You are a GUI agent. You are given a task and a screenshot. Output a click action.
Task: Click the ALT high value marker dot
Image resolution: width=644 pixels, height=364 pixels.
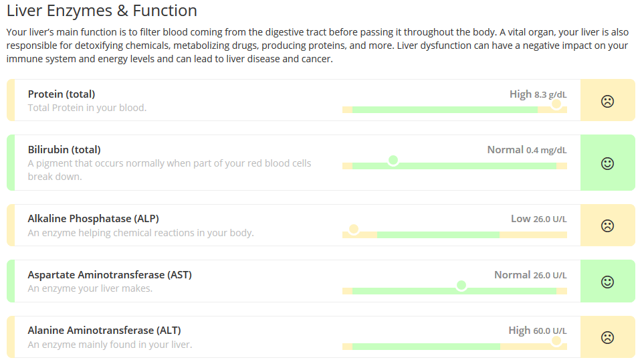(x=556, y=341)
